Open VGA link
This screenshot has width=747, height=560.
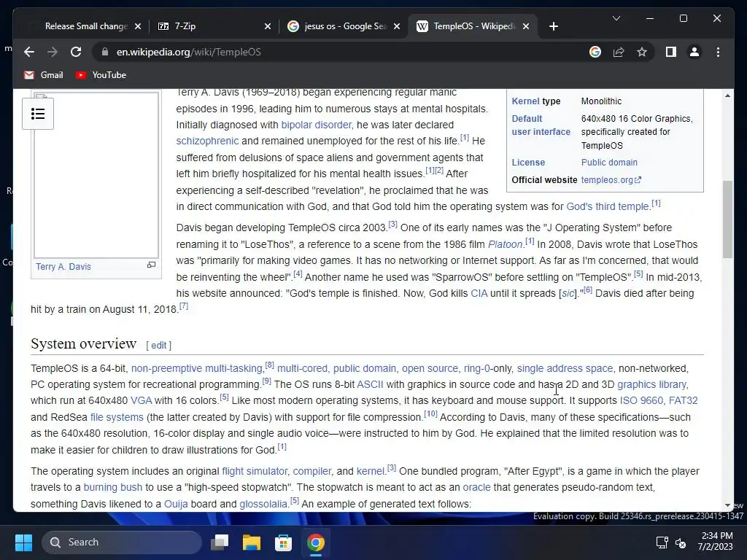click(141, 400)
